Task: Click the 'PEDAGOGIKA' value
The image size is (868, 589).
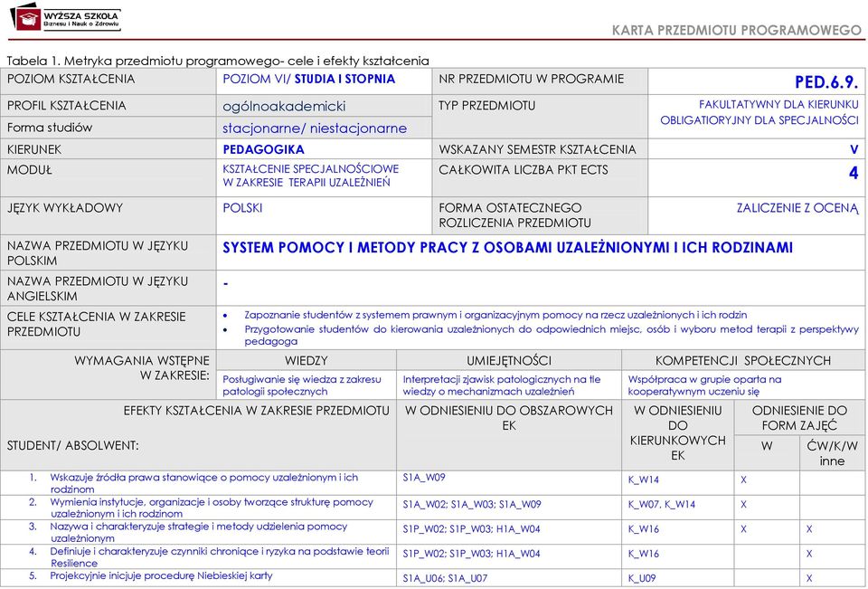Action: (x=263, y=149)
